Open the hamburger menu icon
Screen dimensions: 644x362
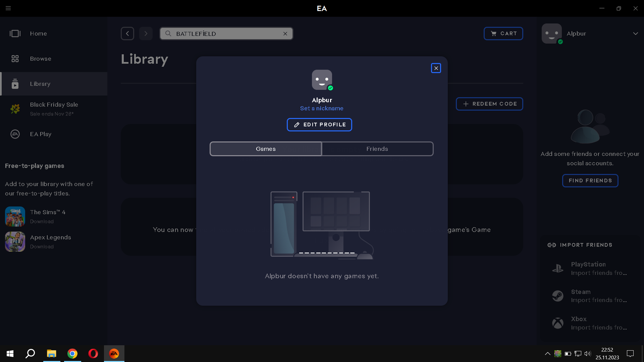tap(8, 8)
